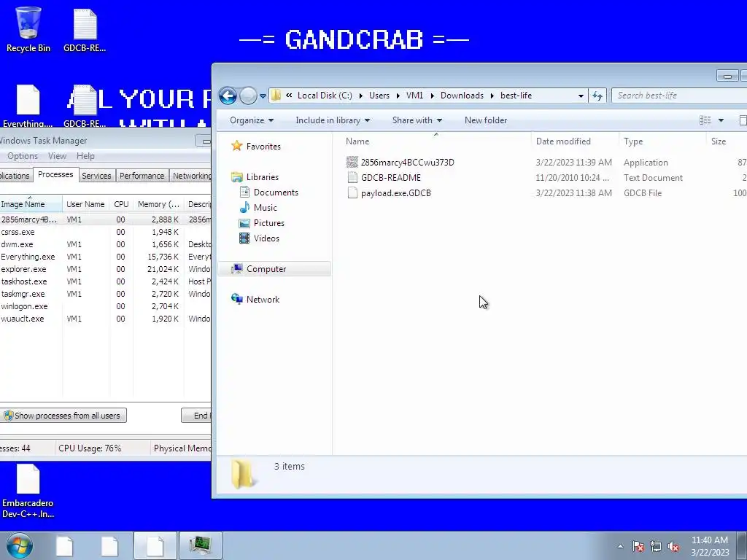Open the Windows Start menu
Image resolution: width=747 pixels, height=560 pixels.
tap(20, 545)
